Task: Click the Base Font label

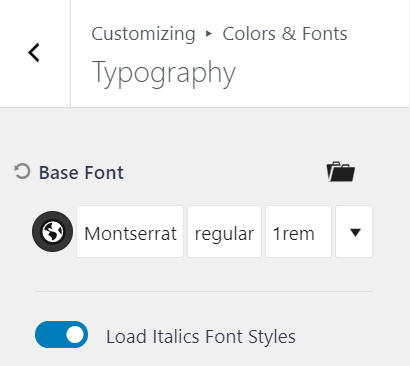Action: coord(81,172)
